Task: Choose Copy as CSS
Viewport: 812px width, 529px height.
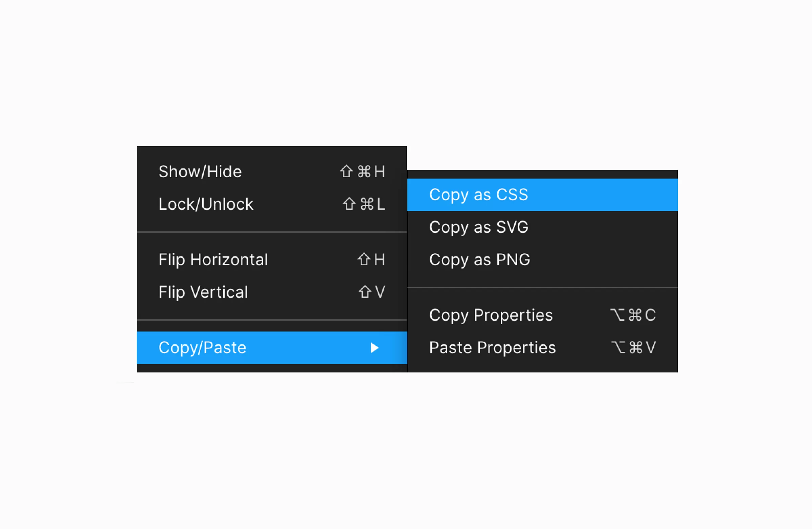Action: 478,195
